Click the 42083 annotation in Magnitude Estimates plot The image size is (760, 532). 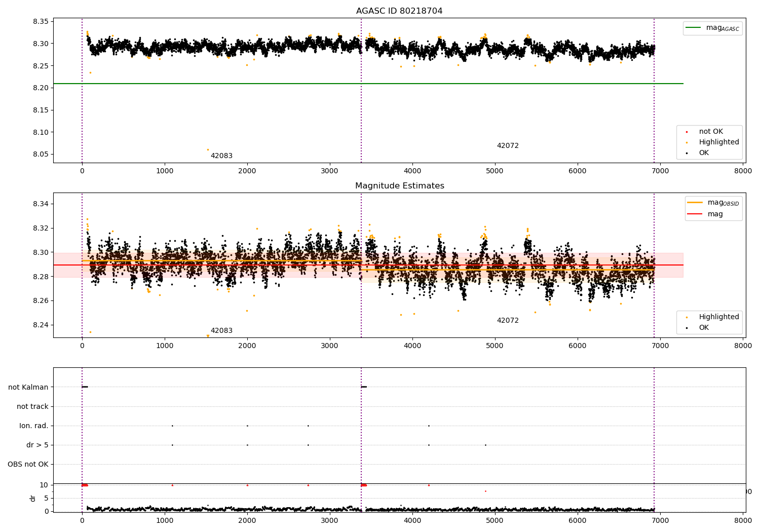click(221, 331)
